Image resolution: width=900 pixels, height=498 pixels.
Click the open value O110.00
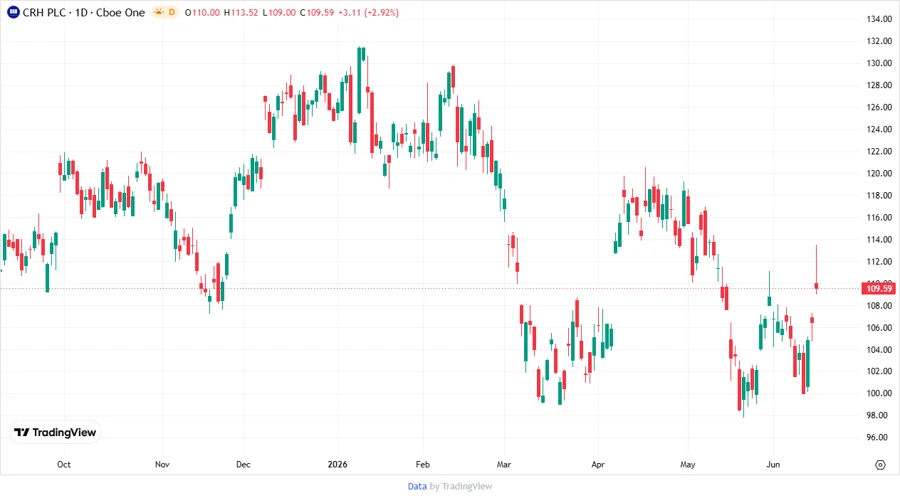tap(202, 13)
